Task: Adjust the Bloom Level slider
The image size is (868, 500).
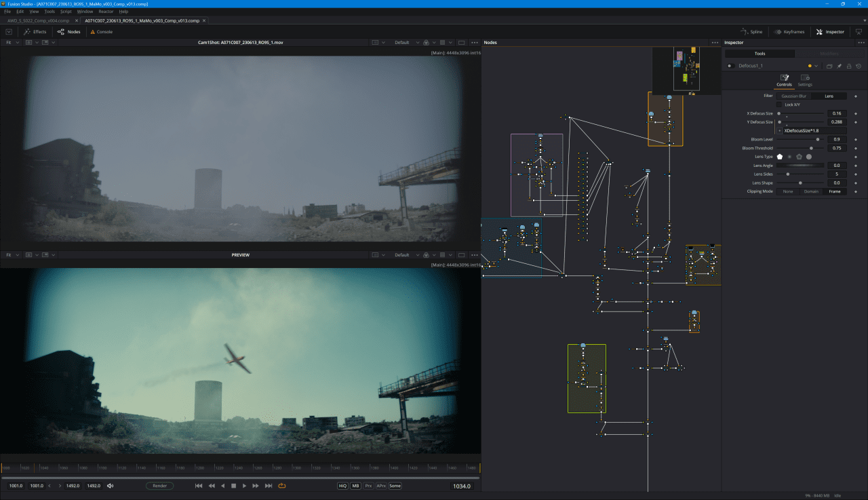Action: tap(817, 139)
